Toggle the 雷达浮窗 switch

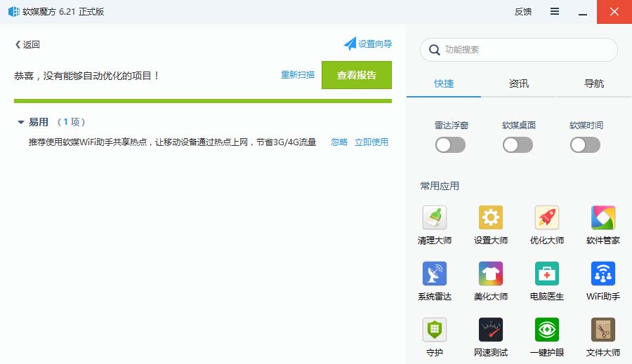tap(451, 144)
